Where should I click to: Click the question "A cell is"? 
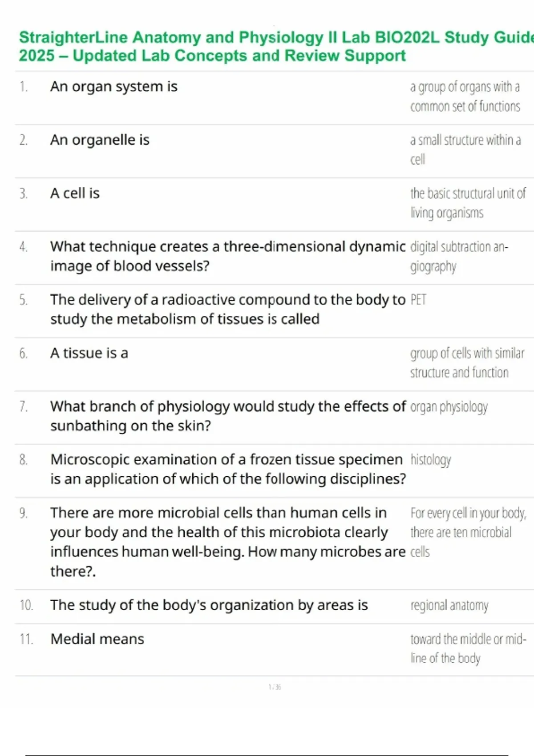click(75, 193)
